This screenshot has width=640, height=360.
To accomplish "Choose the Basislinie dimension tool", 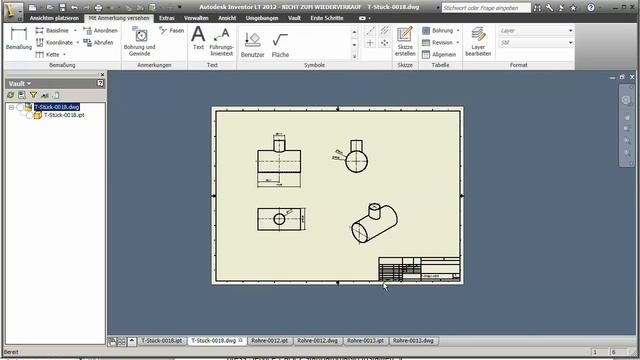I will click(x=52, y=31).
